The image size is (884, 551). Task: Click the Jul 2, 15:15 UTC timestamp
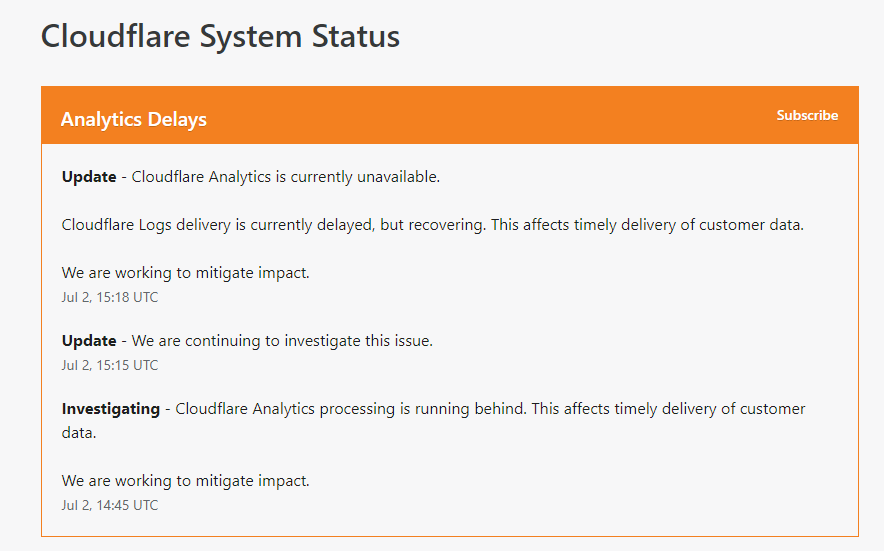click(x=110, y=365)
